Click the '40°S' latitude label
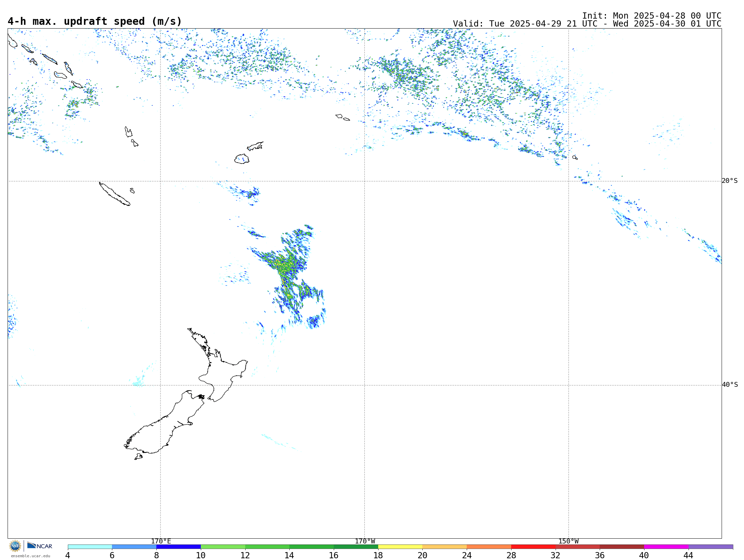Image resolution: width=744 pixels, height=560 pixels. point(730,385)
